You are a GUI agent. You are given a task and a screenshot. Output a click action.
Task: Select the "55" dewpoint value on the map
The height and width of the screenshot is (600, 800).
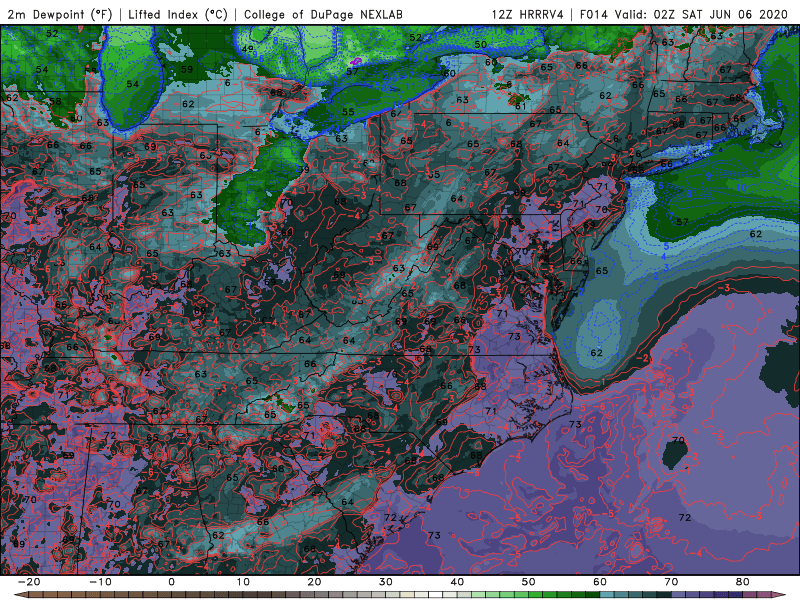[348, 112]
